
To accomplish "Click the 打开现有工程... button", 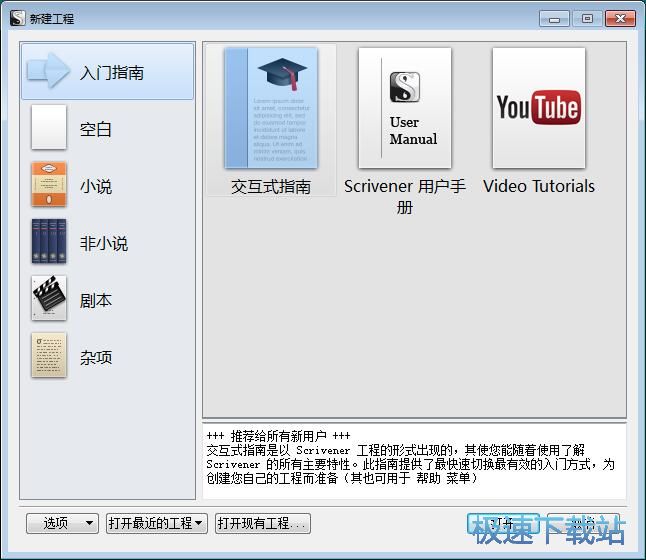I will (263, 523).
